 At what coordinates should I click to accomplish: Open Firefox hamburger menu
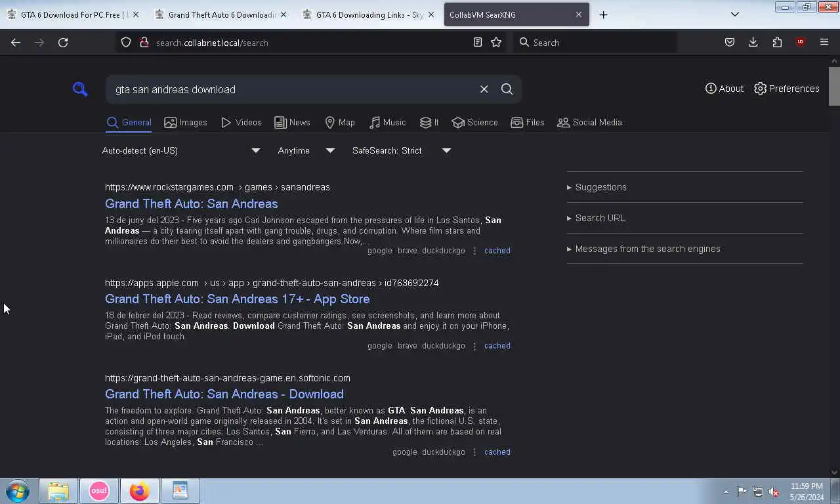pos(824,42)
